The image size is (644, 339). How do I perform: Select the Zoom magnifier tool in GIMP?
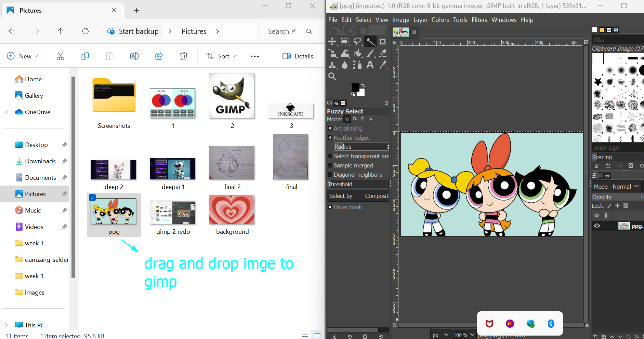[x=332, y=77]
